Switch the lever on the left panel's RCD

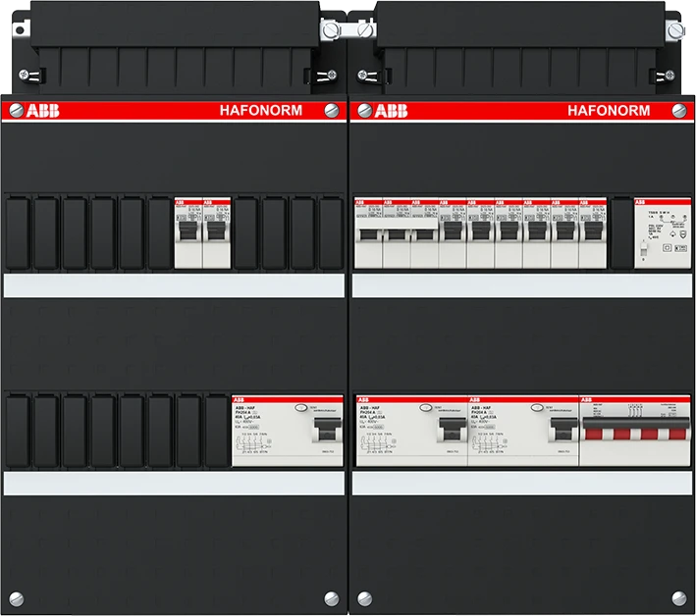(x=323, y=431)
